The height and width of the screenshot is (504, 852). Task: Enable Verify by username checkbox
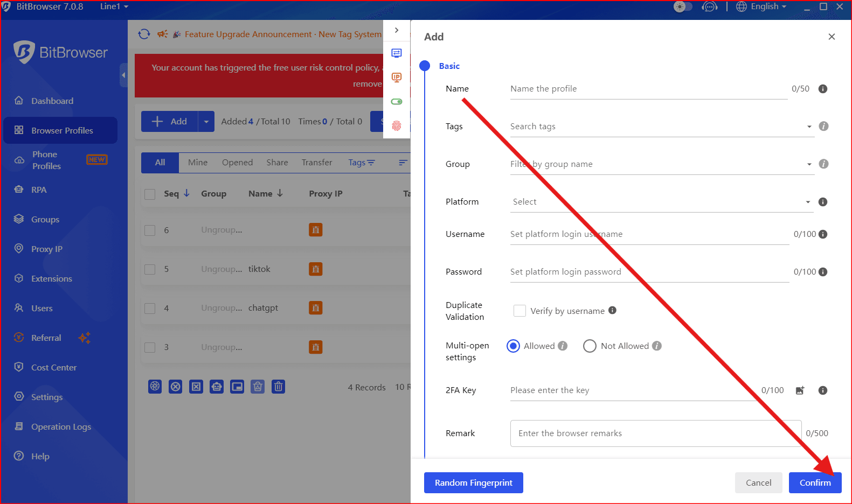coord(519,311)
